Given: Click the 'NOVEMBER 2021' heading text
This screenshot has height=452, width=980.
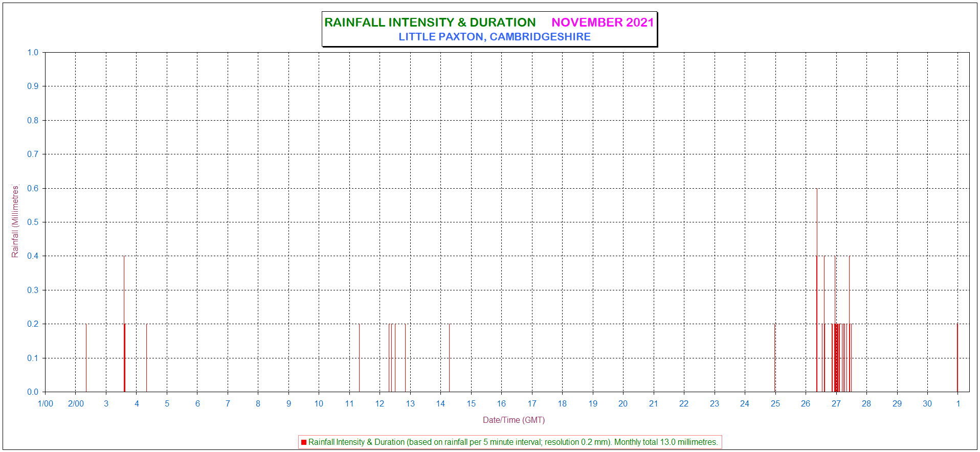Looking at the screenshot, I should (603, 22).
